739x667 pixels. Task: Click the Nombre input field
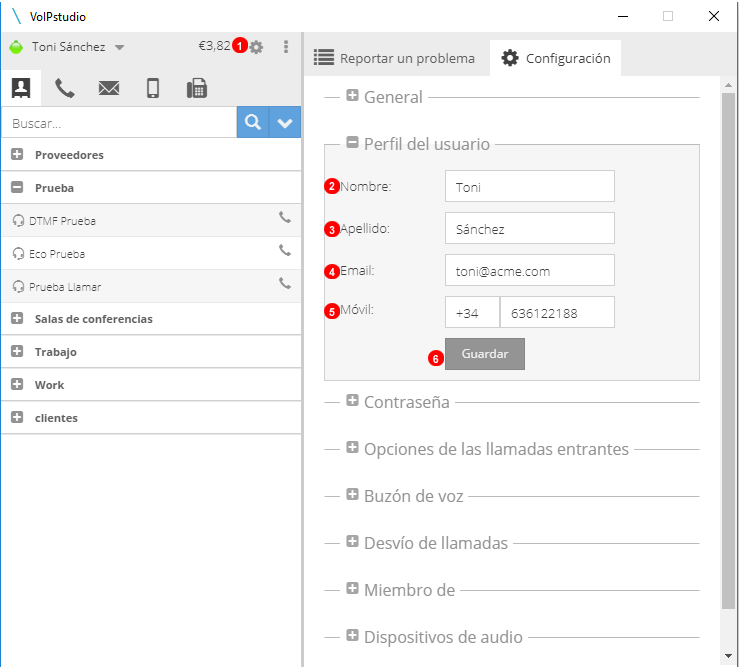pos(530,186)
